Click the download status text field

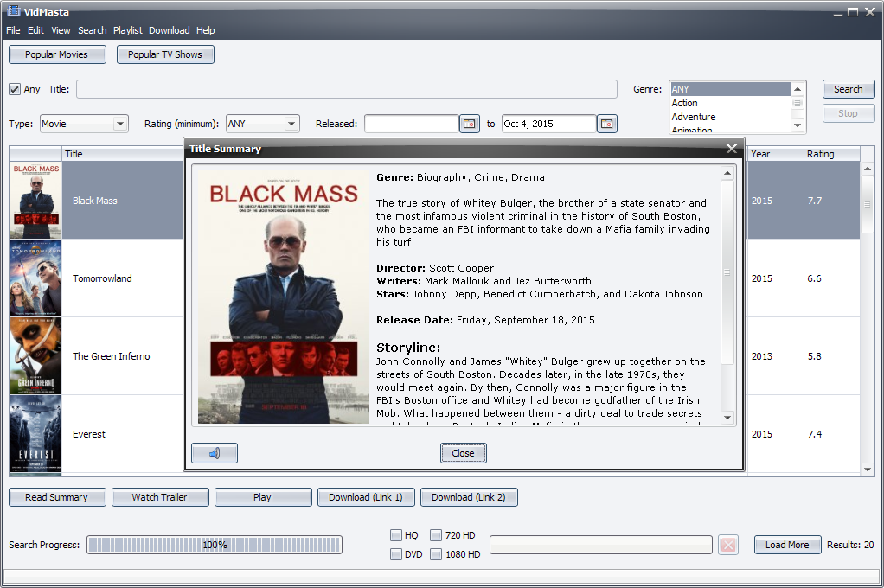point(601,545)
